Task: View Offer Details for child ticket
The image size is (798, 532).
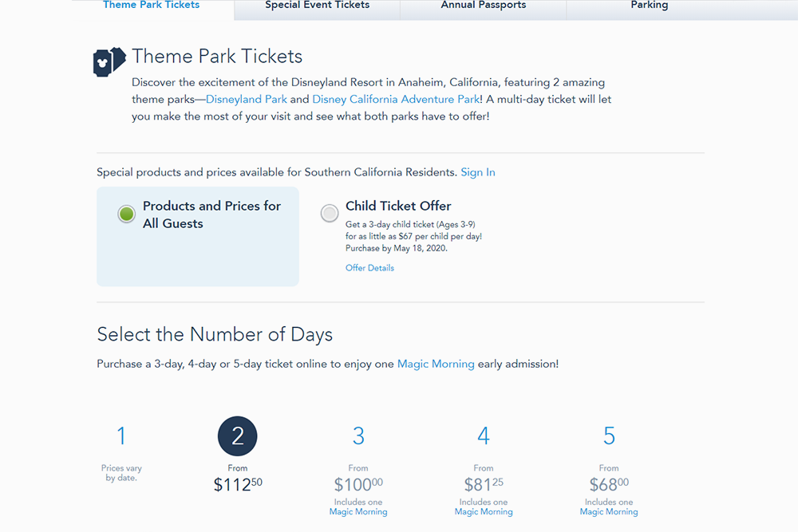Action: click(x=369, y=268)
